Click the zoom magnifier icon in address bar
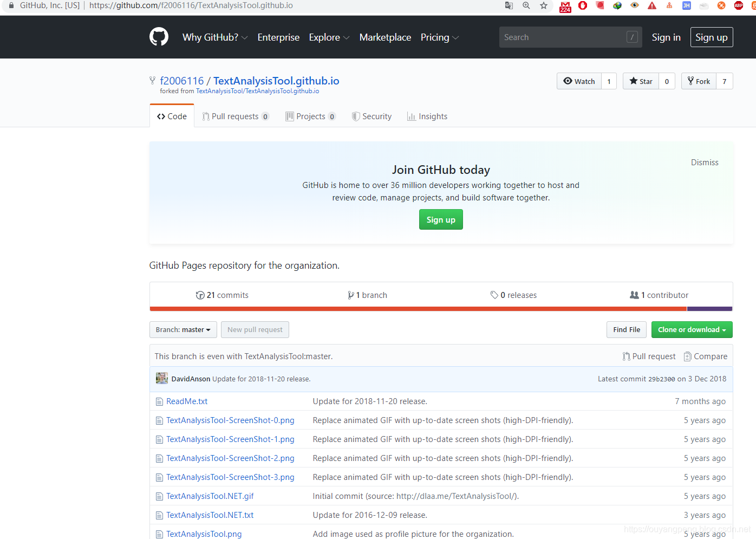Screen dimensions: 756x539 tap(526, 5)
